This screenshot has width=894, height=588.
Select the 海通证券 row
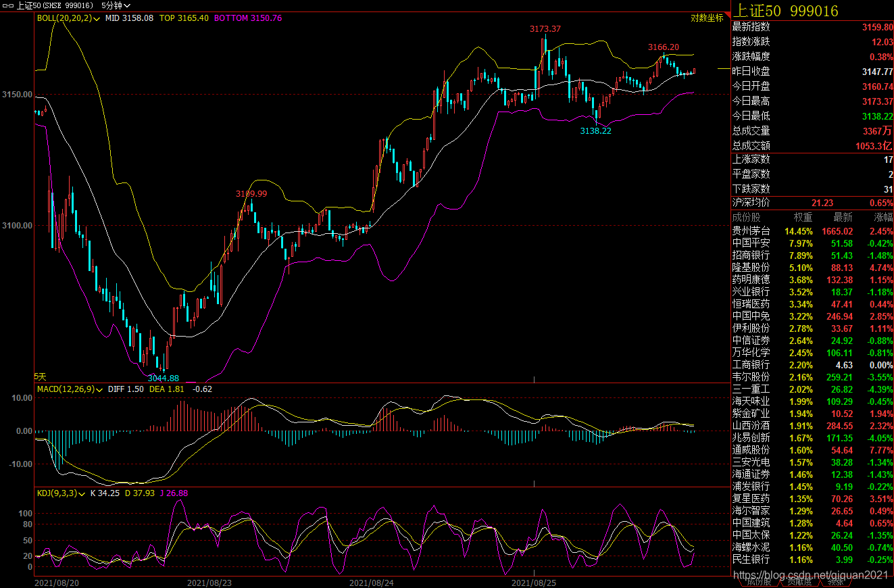pyautogui.click(x=813, y=474)
